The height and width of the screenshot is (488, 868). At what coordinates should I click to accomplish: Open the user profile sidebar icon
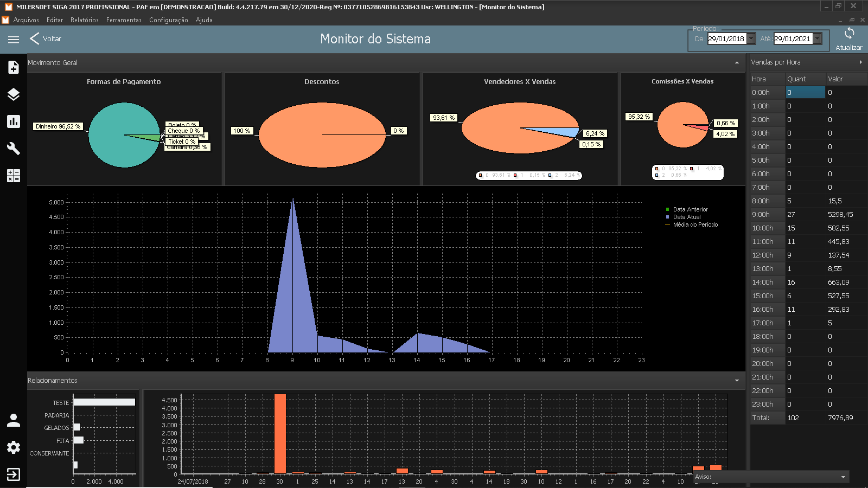[14, 420]
